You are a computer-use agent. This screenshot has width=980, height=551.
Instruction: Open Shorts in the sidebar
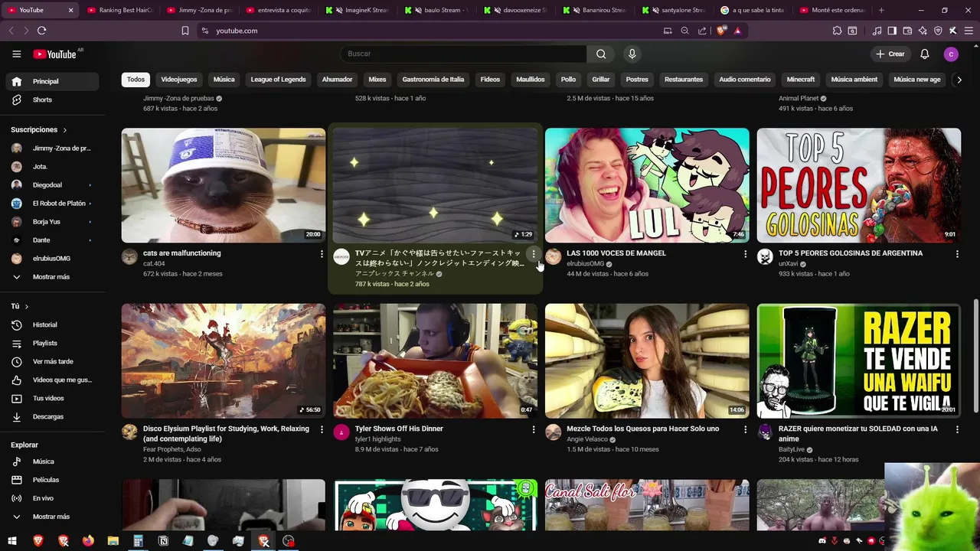coord(53,99)
